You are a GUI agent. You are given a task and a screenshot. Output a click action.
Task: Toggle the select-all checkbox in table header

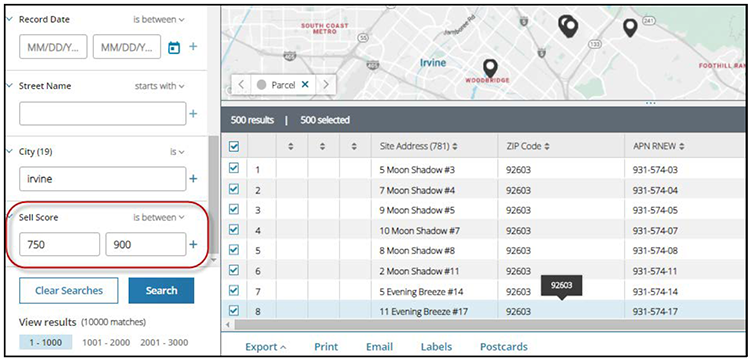click(x=234, y=147)
